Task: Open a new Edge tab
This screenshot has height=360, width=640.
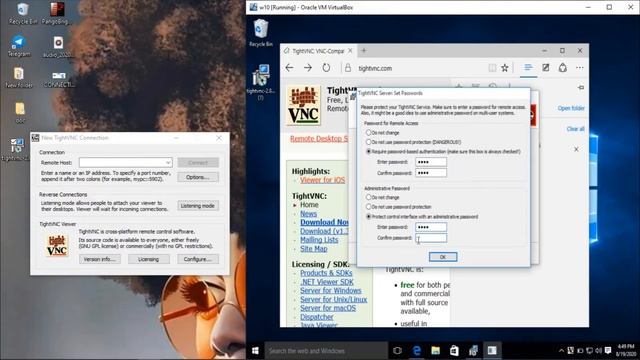Action: 364,51
